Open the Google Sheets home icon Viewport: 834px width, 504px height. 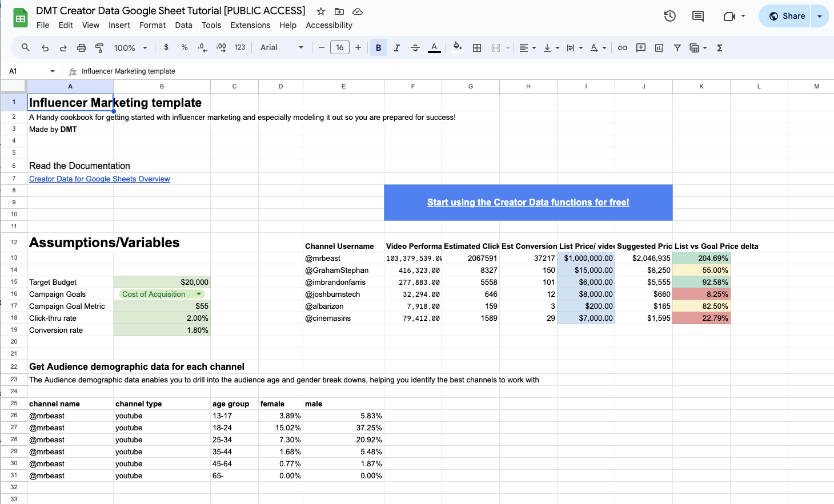coord(21,18)
